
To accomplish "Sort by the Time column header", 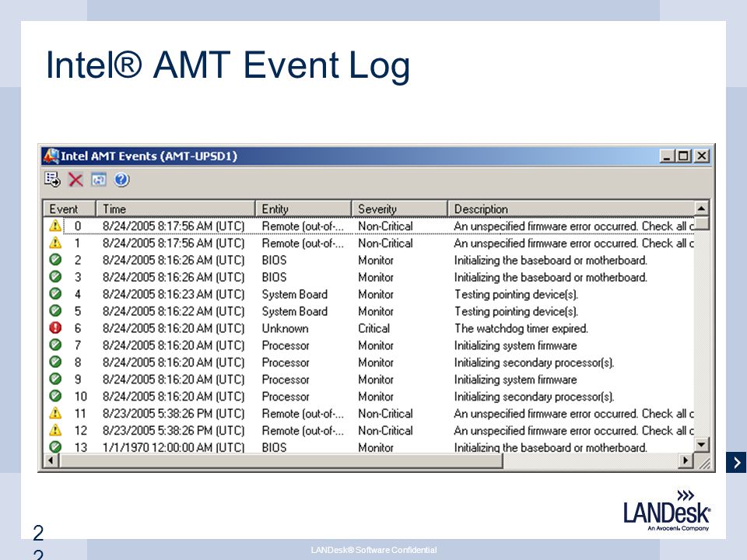I will click(176, 208).
